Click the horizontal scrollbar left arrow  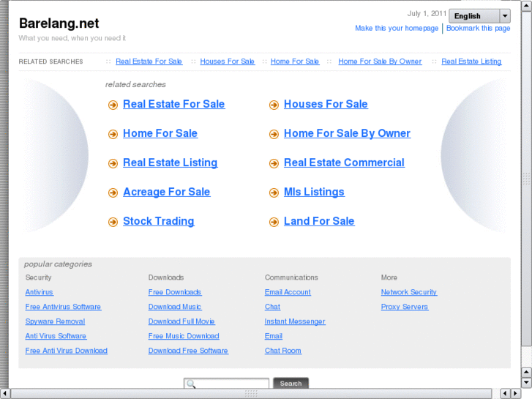pyautogui.click(x=5, y=393)
